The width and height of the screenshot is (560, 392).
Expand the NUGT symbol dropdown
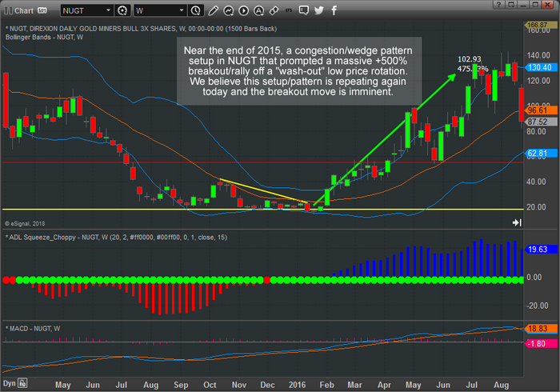pos(108,11)
